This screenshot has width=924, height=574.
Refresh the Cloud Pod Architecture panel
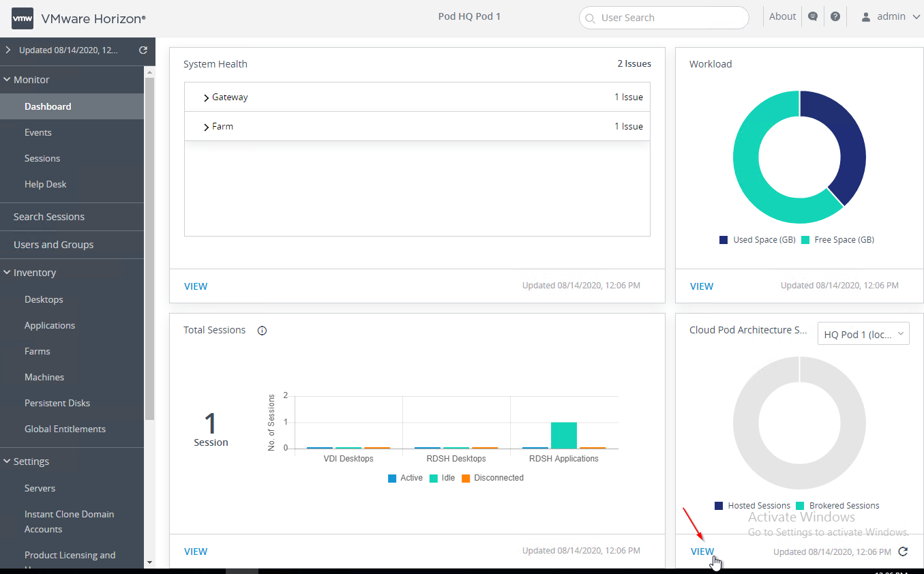[903, 552]
